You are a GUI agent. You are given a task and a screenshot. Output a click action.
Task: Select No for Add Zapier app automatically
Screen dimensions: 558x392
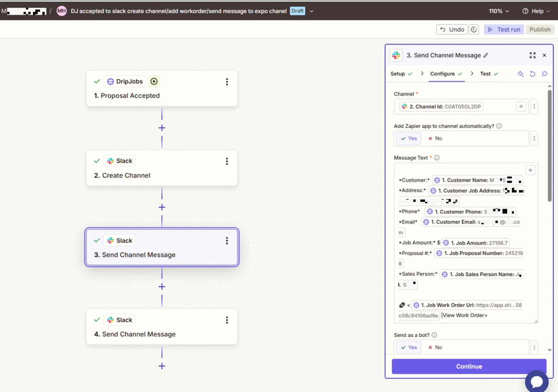pyautogui.click(x=435, y=138)
